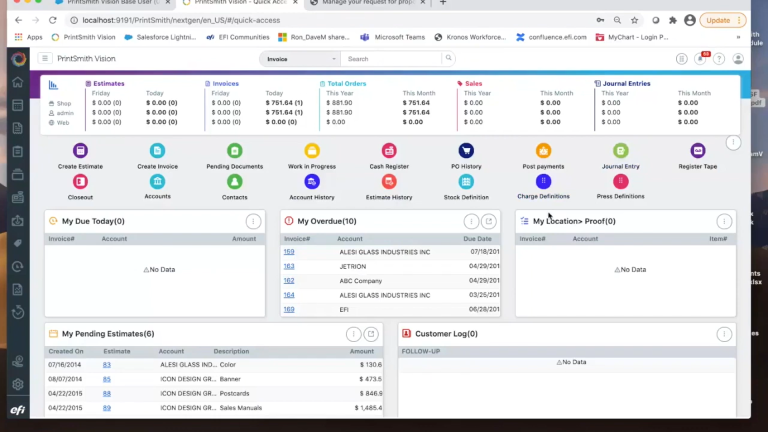The width and height of the screenshot is (768, 432).
Task: Open a new browser tab
Action: coord(443,2)
